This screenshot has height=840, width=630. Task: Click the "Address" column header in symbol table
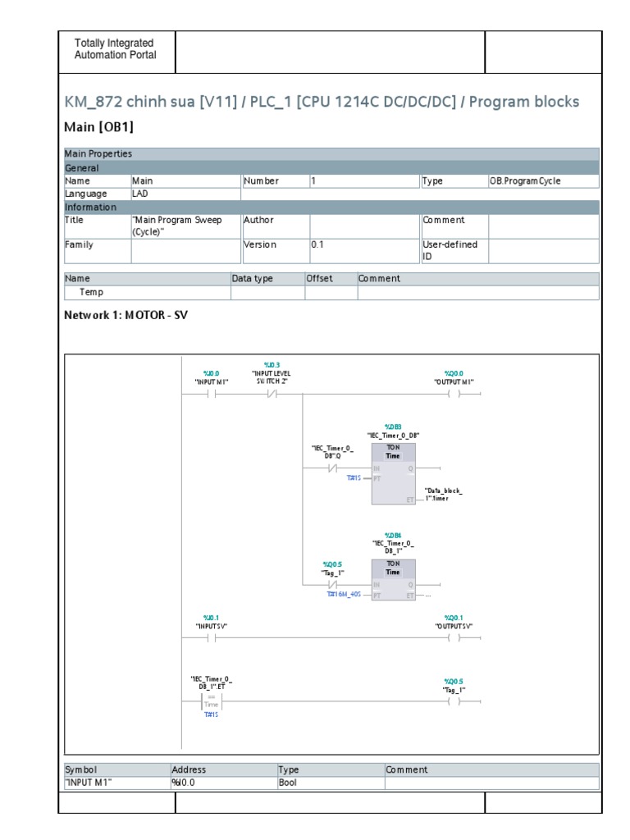(x=224, y=769)
